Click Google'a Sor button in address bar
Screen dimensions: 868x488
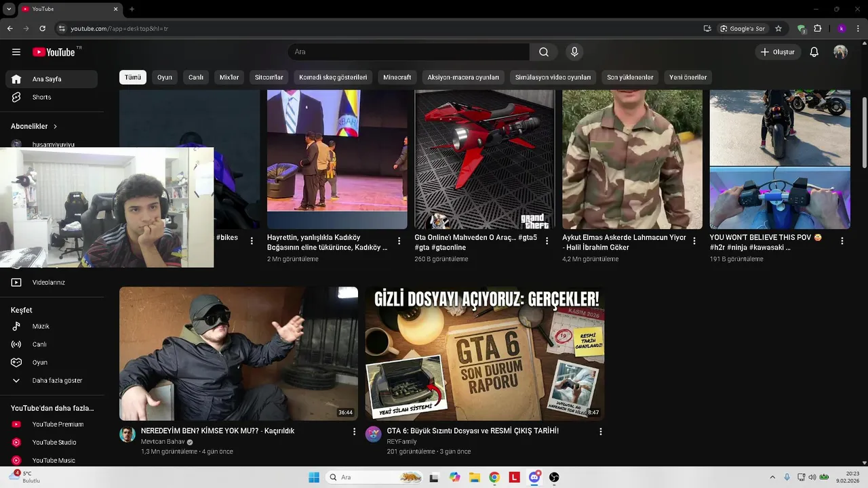pyautogui.click(x=743, y=28)
